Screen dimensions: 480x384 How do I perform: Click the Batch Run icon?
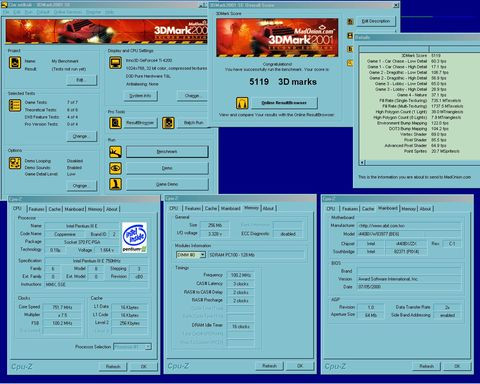(x=168, y=123)
